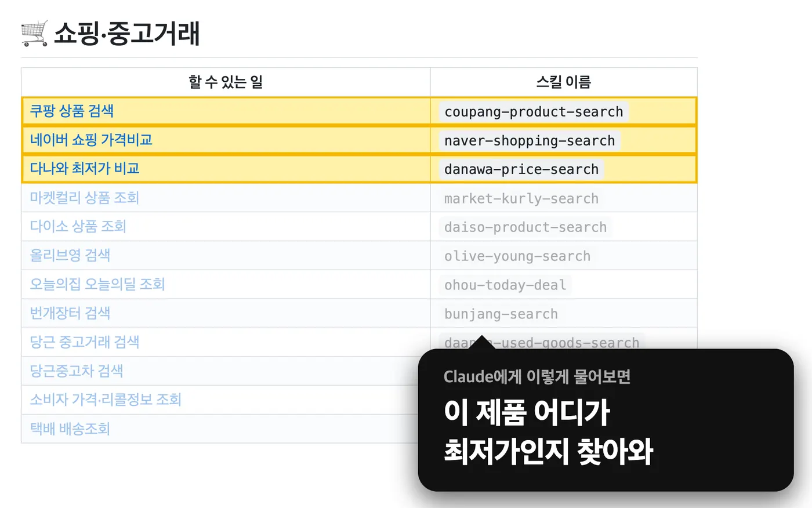Select the ohou-today-deal skill name
Viewport: 812px width, 508px height.
[x=505, y=285]
